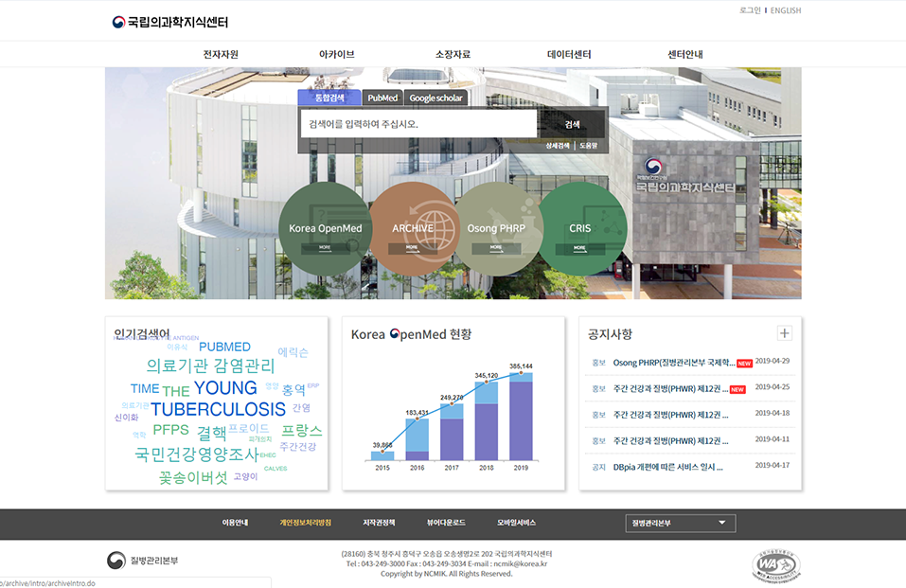Click the 2016 bar in the OpenMed chart

pyautogui.click(x=417, y=439)
